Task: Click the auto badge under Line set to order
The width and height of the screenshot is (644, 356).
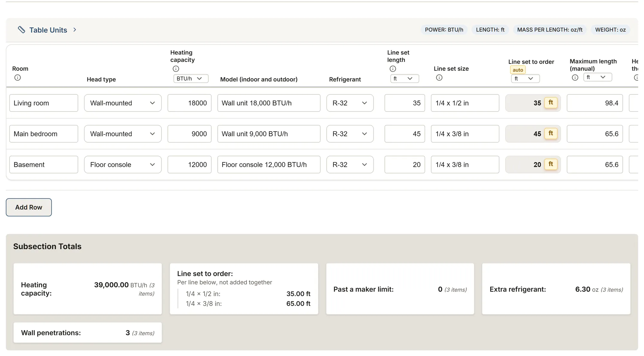Action: pos(518,70)
